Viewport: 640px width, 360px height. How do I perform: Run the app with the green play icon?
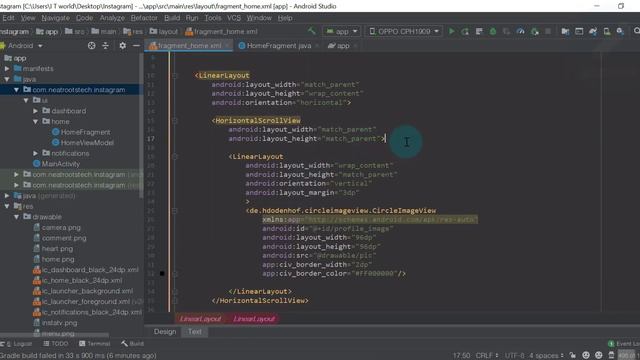coord(451,31)
